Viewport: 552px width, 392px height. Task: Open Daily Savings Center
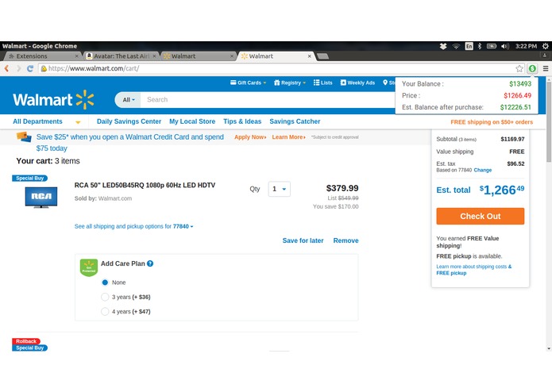pyautogui.click(x=129, y=121)
